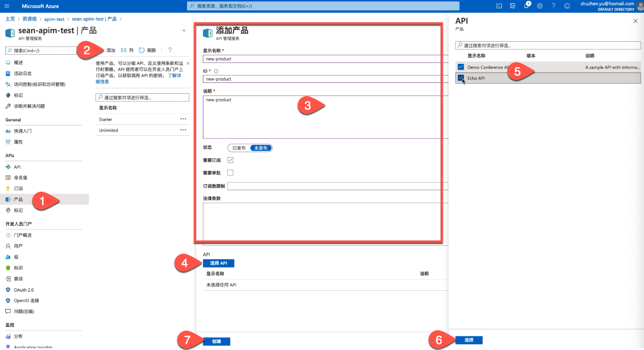
Task: Open the feedback smiley icon
Action: pyautogui.click(x=567, y=6)
